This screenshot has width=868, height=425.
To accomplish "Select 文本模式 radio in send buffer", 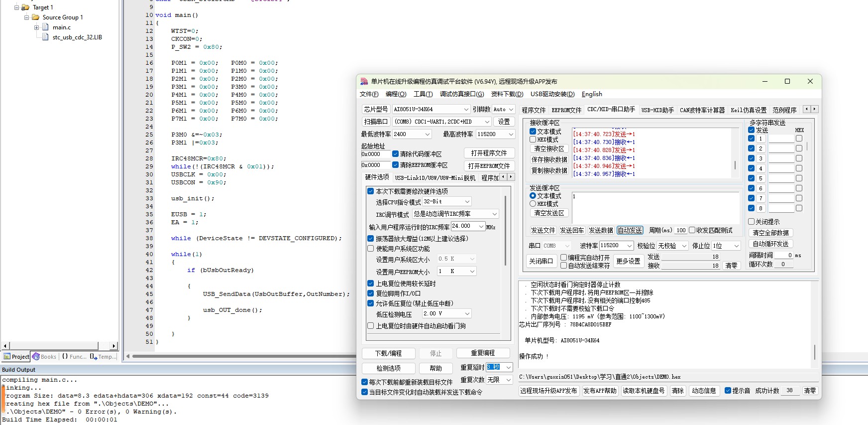I will click(x=533, y=196).
